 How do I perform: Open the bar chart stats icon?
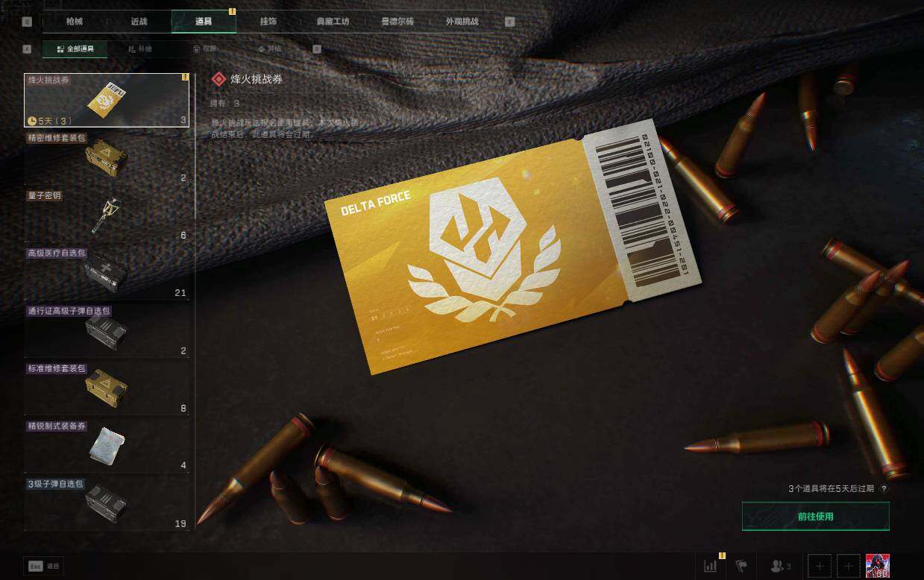point(710,566)
